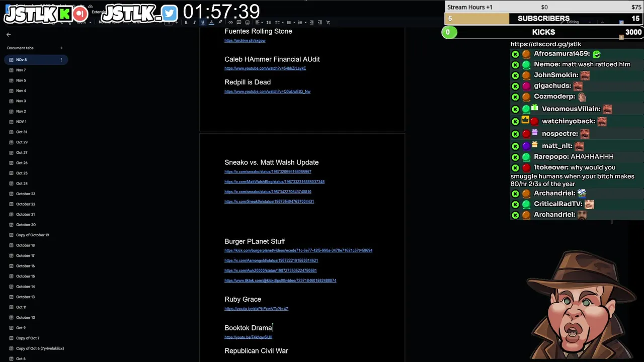Click the decrease indent icon

click(x=311, y=22)
